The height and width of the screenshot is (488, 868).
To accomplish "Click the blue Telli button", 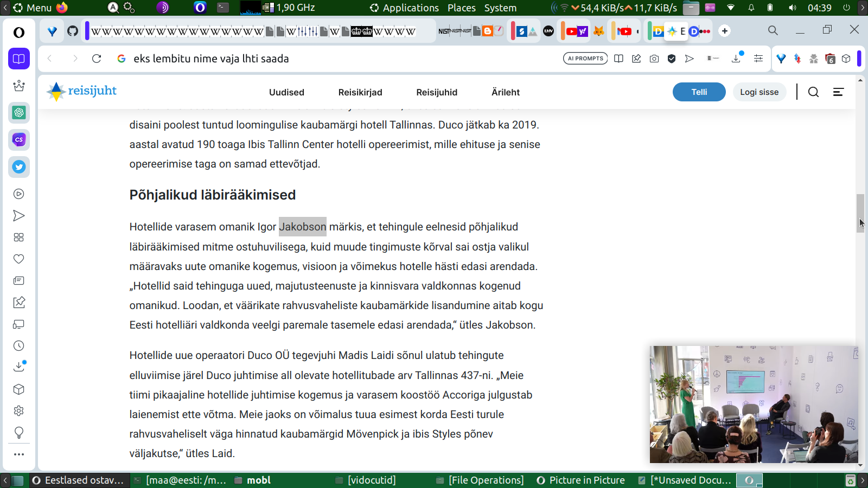I will pyautogui.click(x=699, y=92).
